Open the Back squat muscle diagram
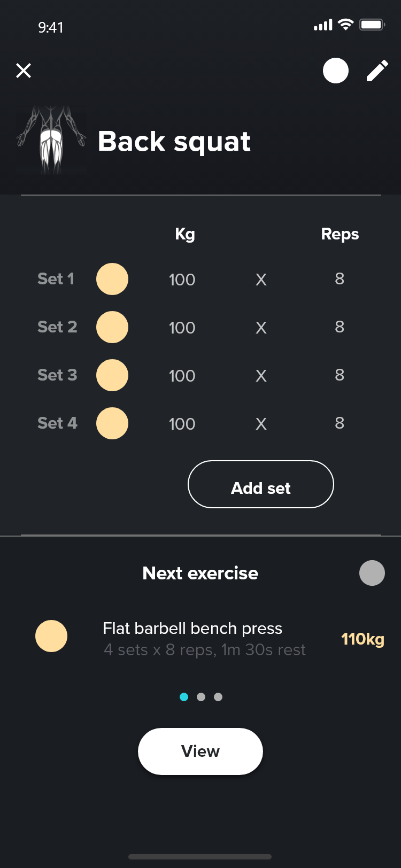401x868 pixels. point(51,141)
